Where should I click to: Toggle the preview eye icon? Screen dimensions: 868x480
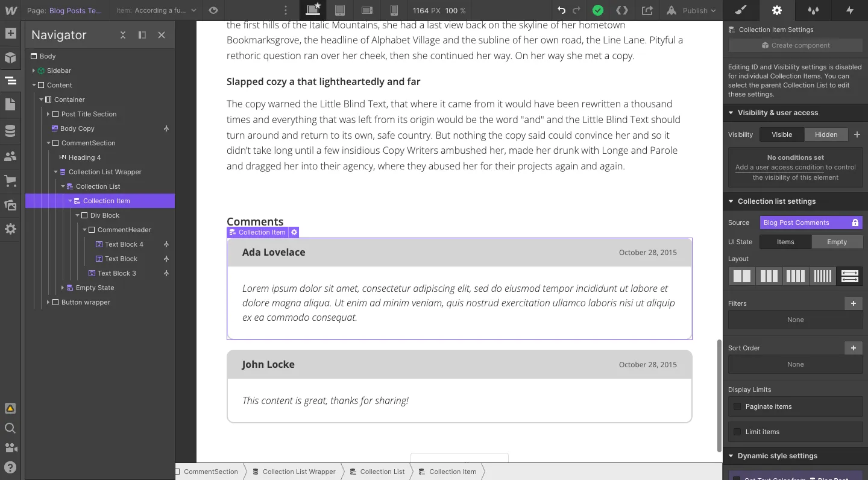(x=213, y=10)
